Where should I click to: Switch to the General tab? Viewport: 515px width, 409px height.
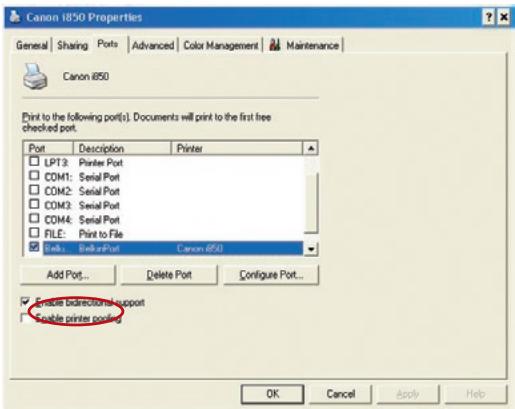pos(32,45)
